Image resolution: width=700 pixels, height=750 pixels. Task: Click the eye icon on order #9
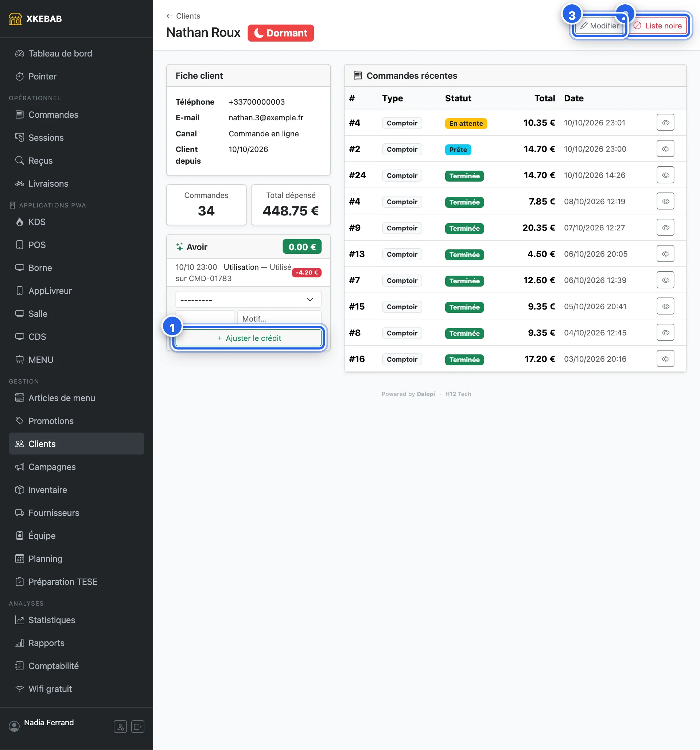tap(665, 228)
